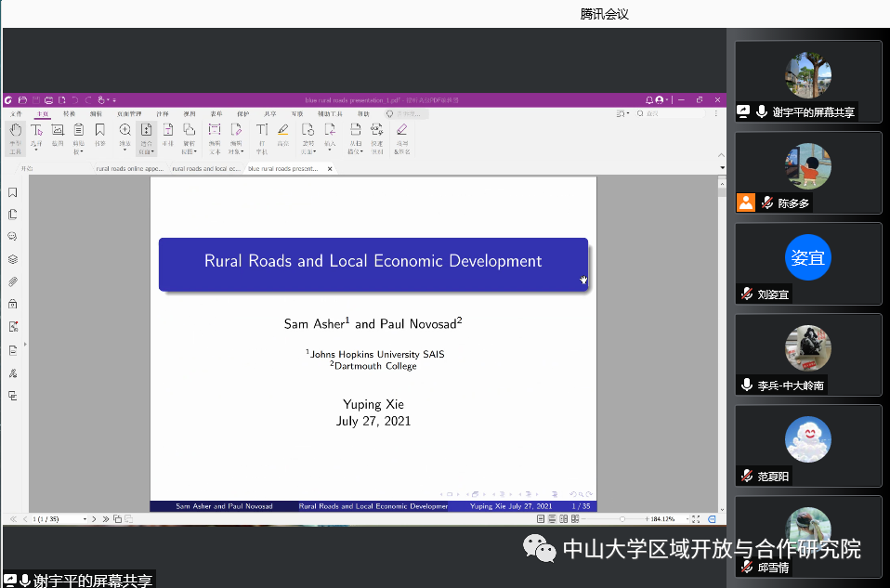
Task: Adjust the zoom slider in status bar
Action: click(622, 518)
